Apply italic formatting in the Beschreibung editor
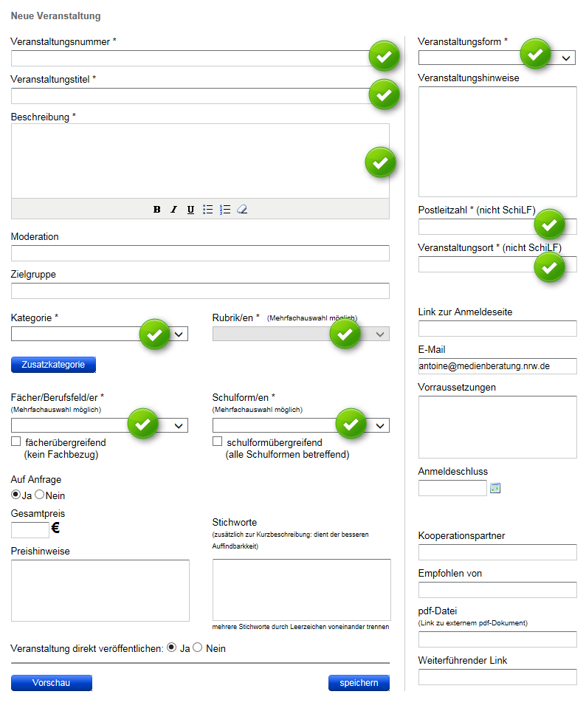The image size is (586, 728). 173,209
